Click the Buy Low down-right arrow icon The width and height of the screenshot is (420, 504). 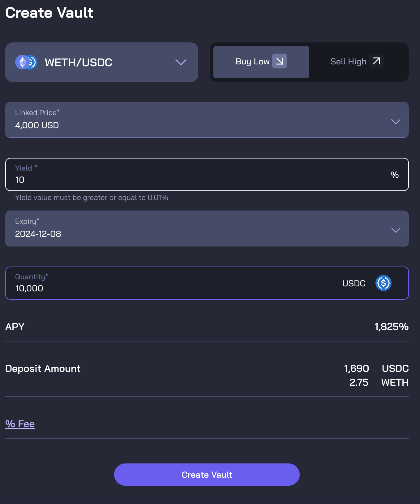pos(280,61)
